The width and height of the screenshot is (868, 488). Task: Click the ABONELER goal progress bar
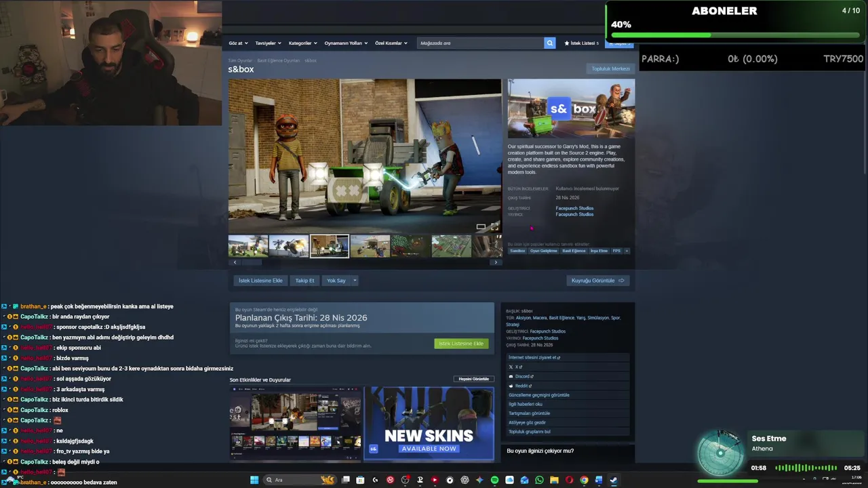736,35
